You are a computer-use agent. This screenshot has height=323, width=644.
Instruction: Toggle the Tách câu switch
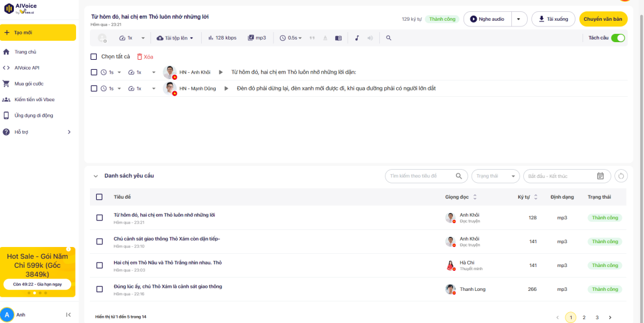(618, 38)
